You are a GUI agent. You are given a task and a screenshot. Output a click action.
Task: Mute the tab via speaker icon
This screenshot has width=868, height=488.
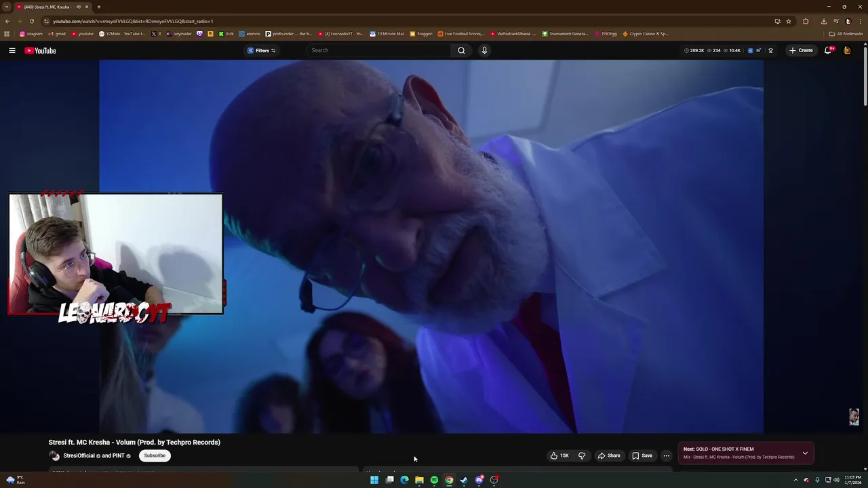(78, 7)
